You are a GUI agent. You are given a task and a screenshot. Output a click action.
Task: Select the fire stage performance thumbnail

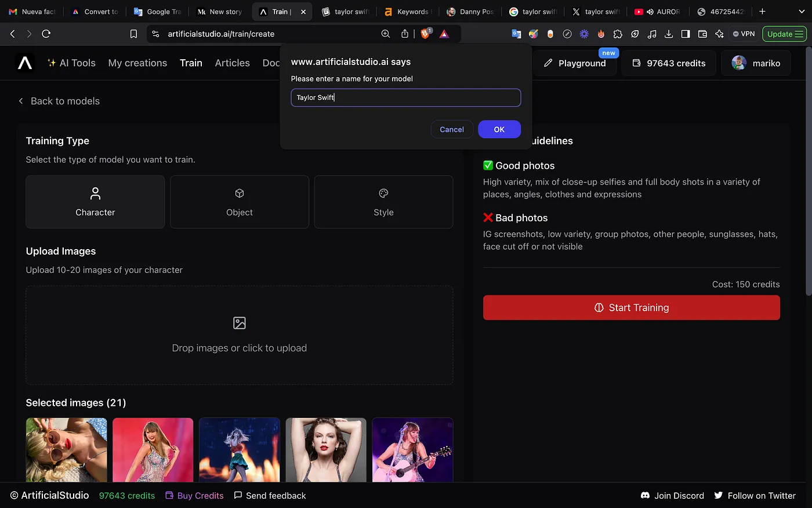point(240,450)
